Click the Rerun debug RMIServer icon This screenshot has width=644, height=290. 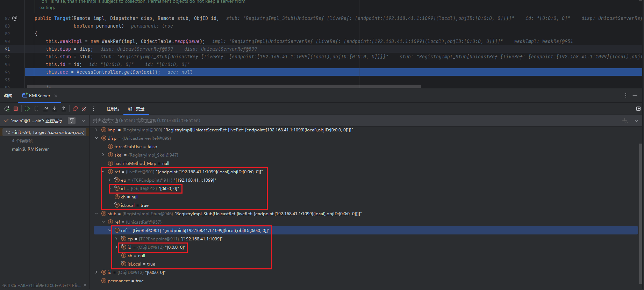7,109
